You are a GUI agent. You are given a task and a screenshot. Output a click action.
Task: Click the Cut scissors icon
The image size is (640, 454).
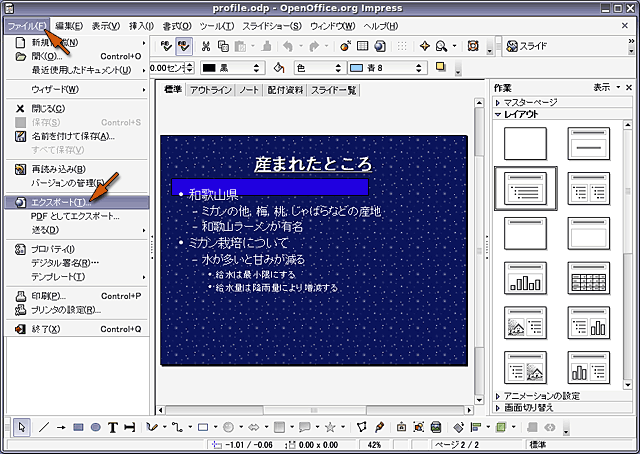tap(205, 46)
